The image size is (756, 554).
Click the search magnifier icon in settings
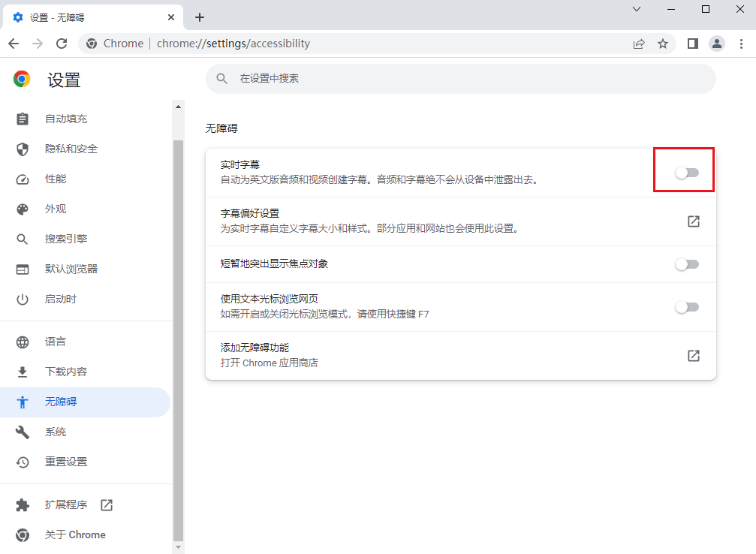pos(221,78)
